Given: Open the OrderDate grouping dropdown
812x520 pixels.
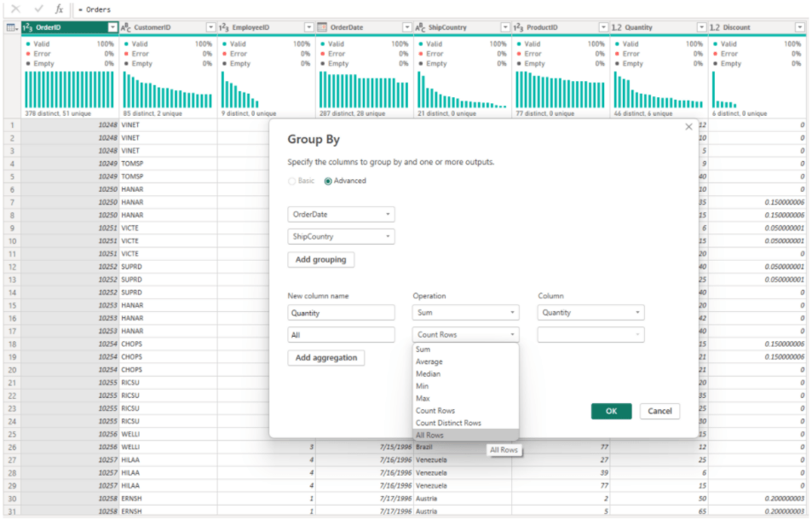Looking at the screenshot, I should [x=341, y=215].
